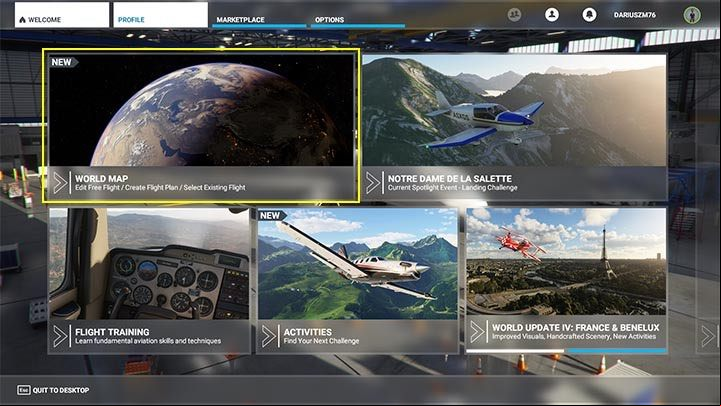
Task: Open the player account icon
Action: pyautogui.click(x=552, y=15)
